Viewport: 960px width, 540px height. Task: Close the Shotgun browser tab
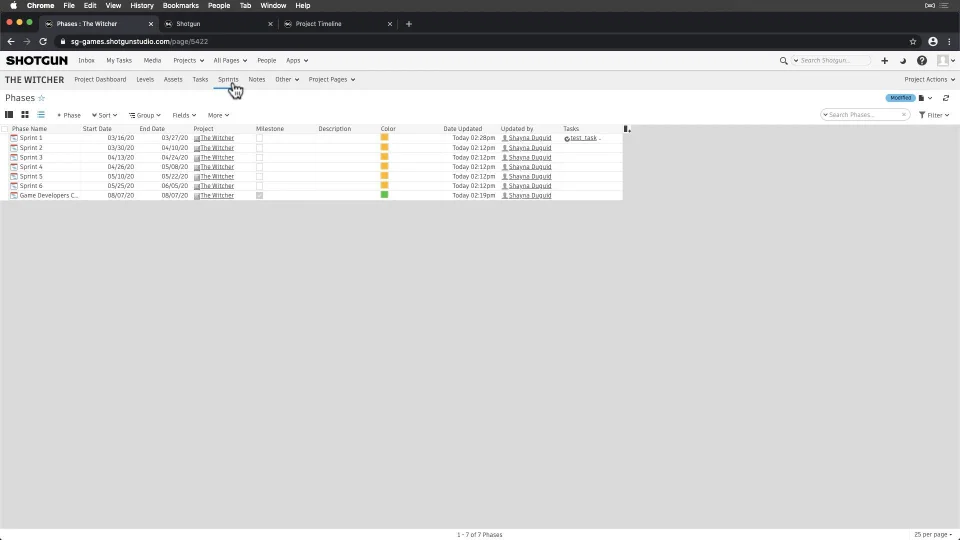[x=270, y=24]
